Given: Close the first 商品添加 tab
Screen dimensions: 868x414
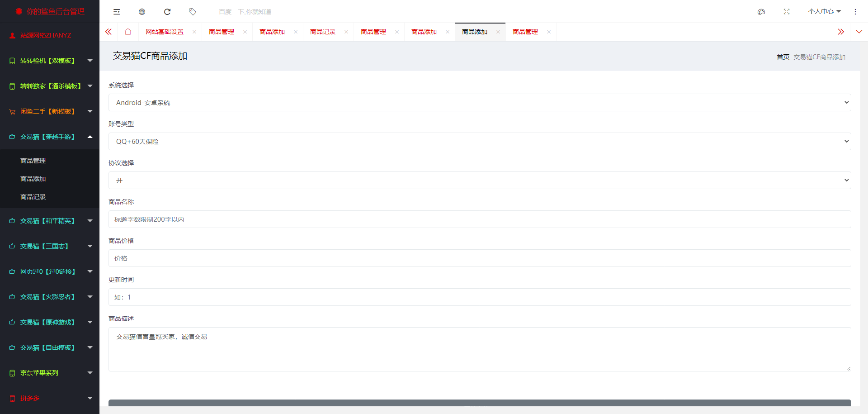Looking at the screenshot, I should point(296,32).
